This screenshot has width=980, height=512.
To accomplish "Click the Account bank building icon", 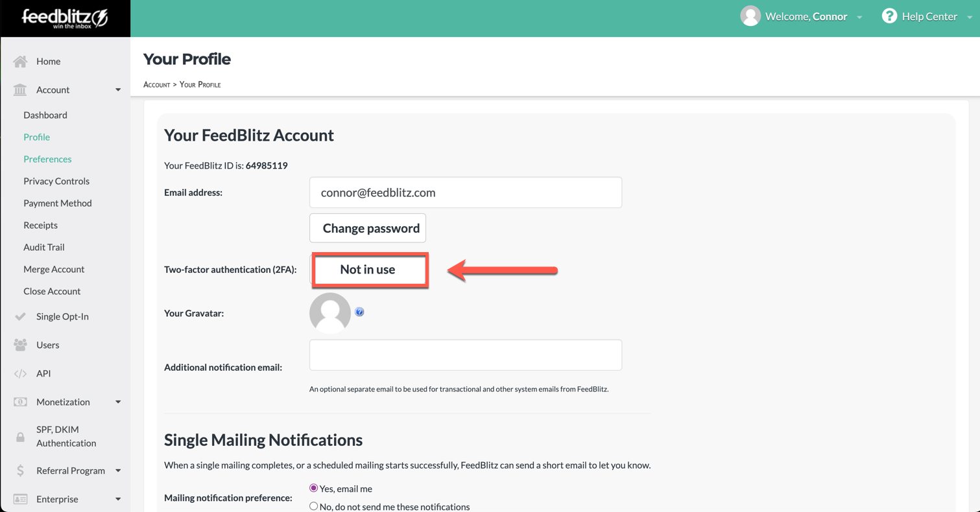I will (20, 90).
